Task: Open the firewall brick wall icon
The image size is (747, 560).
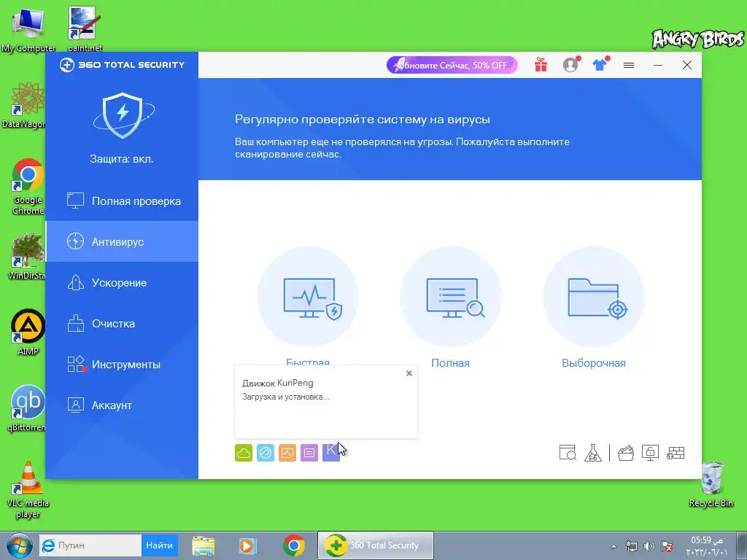Action: 676,453
